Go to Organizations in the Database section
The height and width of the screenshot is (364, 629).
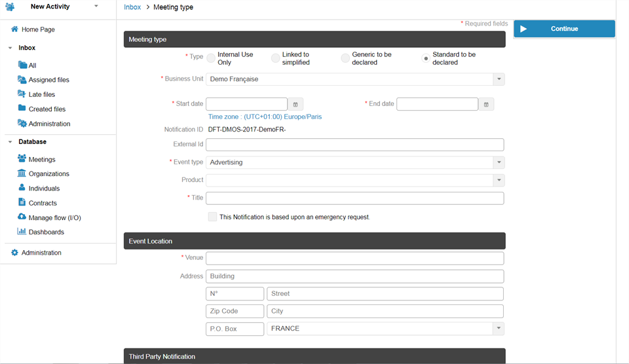point(49,173)
